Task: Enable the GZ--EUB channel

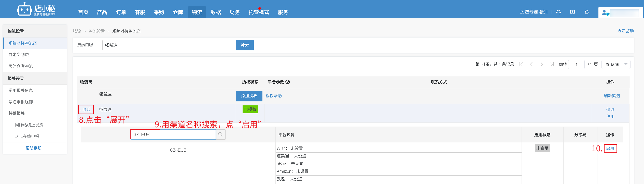Action: [610, 148]
